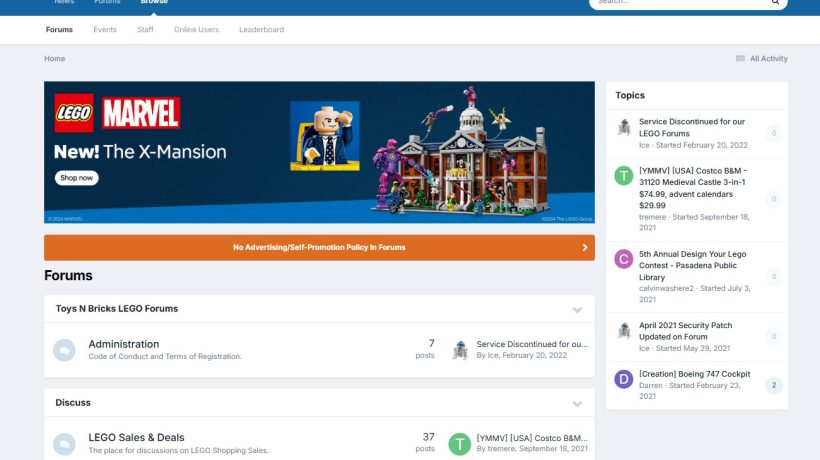The image size is (820, 460).
Task: Click X-Mansion building image in banner
Action: (460, 152)
